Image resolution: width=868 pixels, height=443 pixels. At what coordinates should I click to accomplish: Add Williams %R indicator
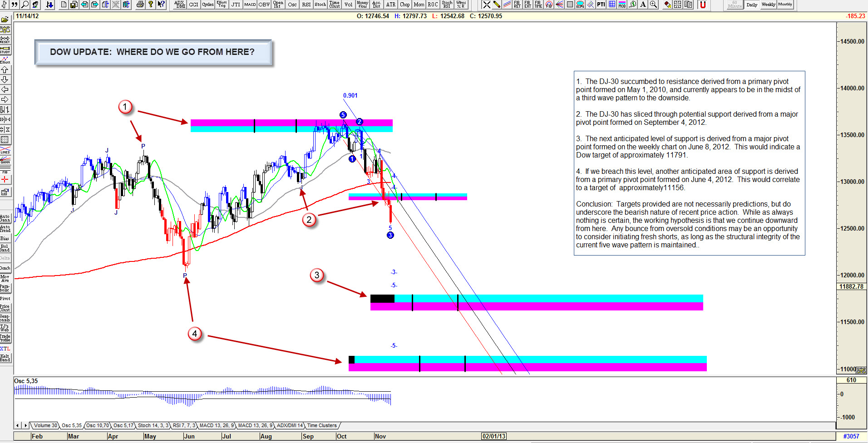coord(461,5)
